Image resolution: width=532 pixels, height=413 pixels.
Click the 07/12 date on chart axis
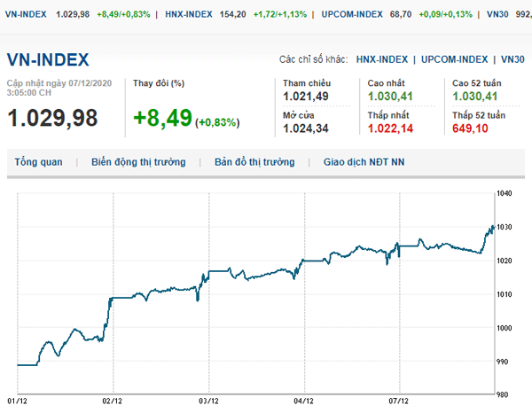399,401
